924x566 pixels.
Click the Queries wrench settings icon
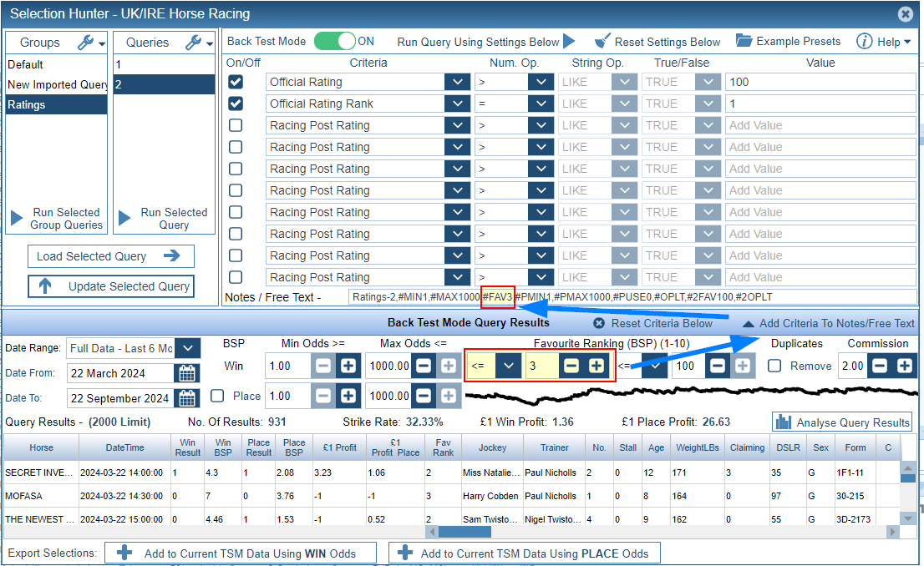point(193,43)
